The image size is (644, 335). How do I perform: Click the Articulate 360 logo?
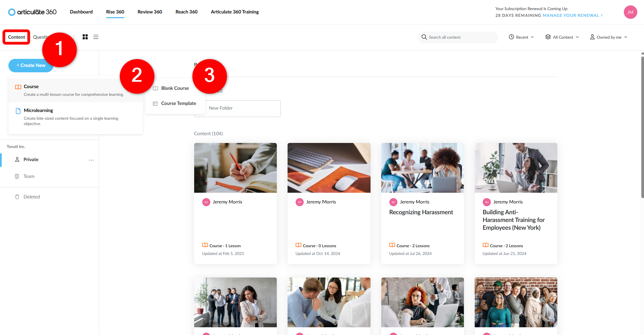[32, 12]
